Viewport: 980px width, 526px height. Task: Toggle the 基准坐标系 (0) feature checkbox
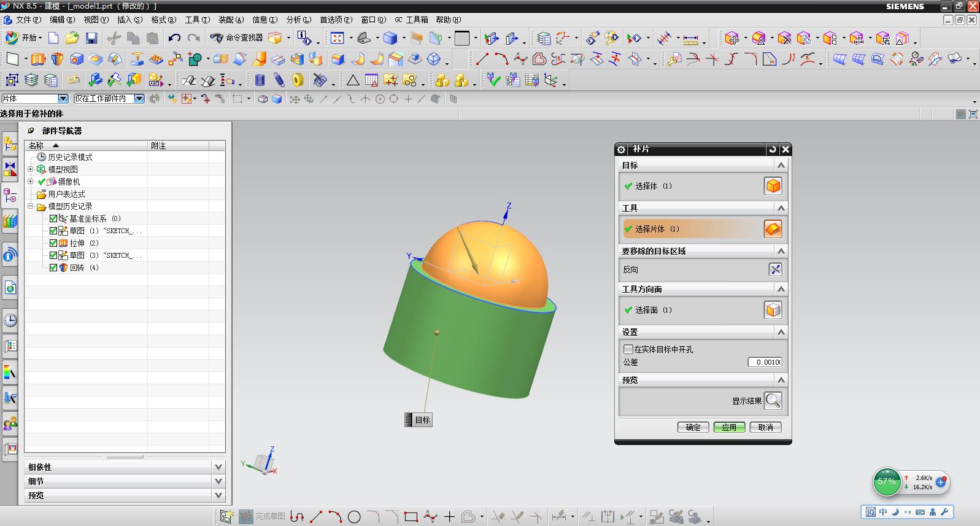click(53, 219)
